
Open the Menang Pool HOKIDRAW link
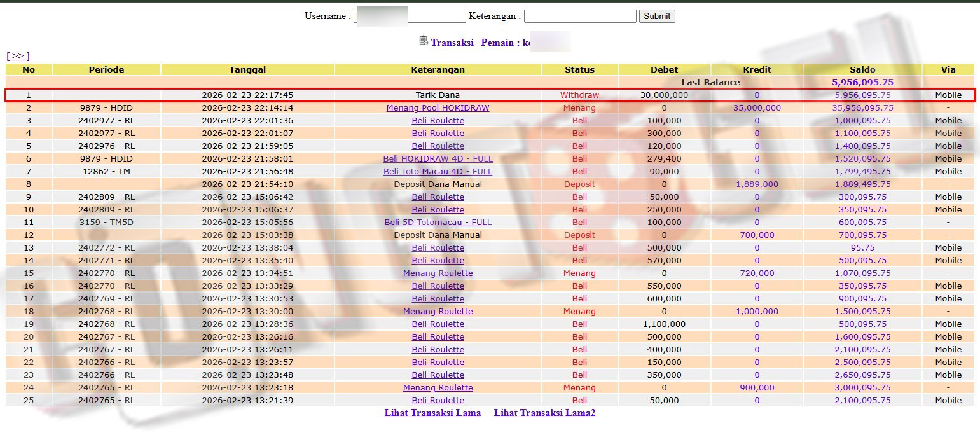[438, 108]
